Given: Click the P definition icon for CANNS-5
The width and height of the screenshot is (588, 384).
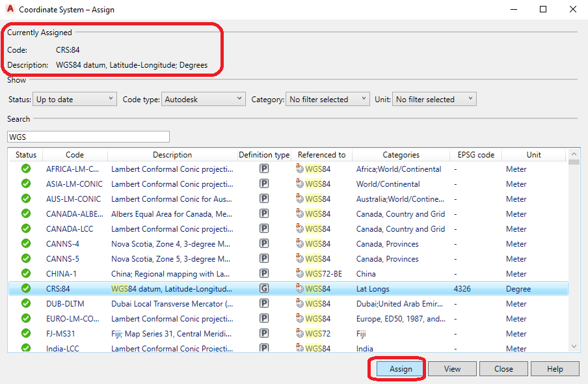Looking at the screenshot, I should (x=264, y=258).
